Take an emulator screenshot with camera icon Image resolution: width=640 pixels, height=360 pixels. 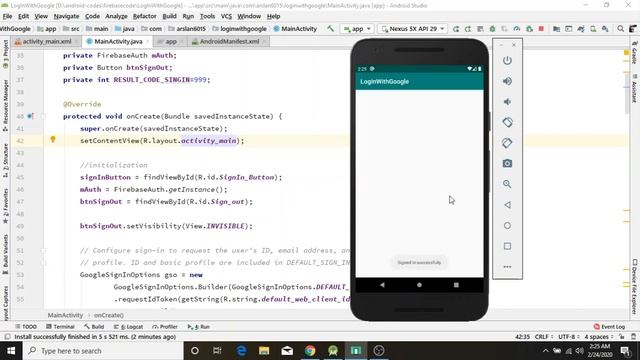(507, 163)
